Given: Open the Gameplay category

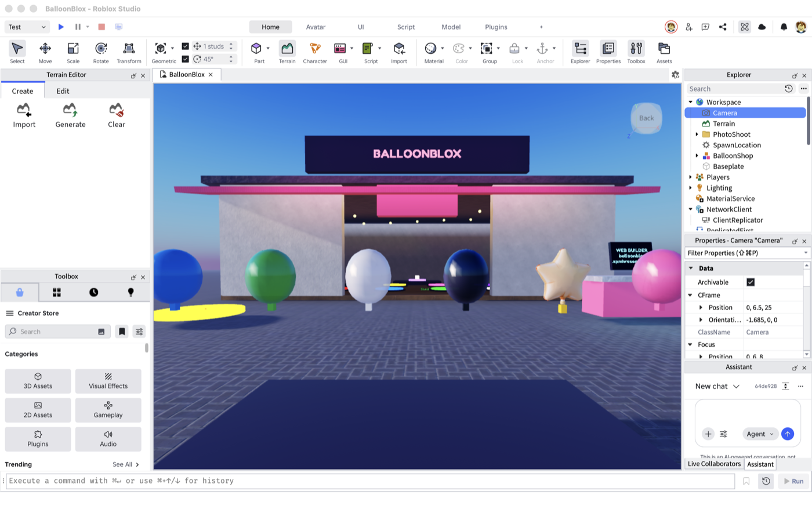Looking at the screenshot, I should 108,410.
